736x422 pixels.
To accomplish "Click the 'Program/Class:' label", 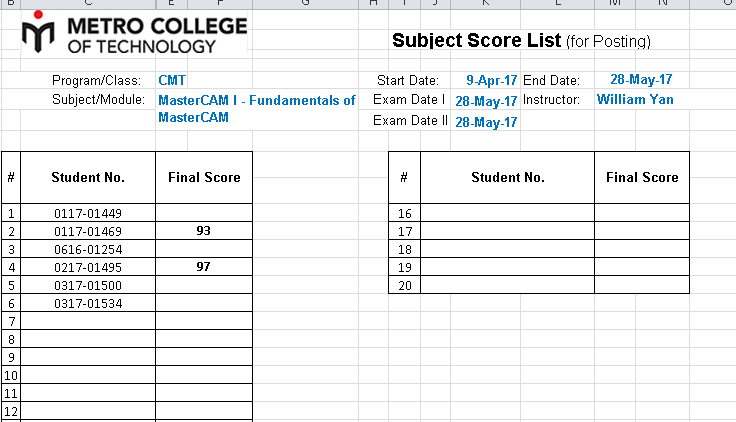I will pos(96,80).
